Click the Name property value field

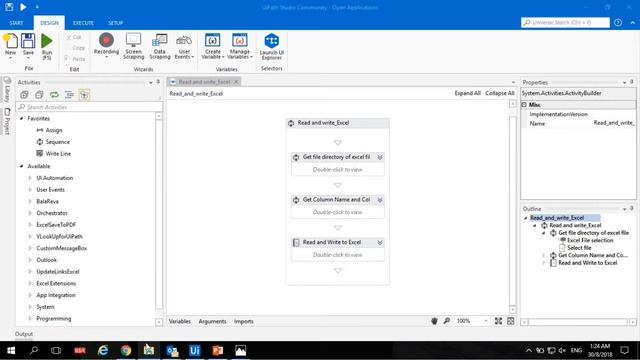(x=613, y=123)
